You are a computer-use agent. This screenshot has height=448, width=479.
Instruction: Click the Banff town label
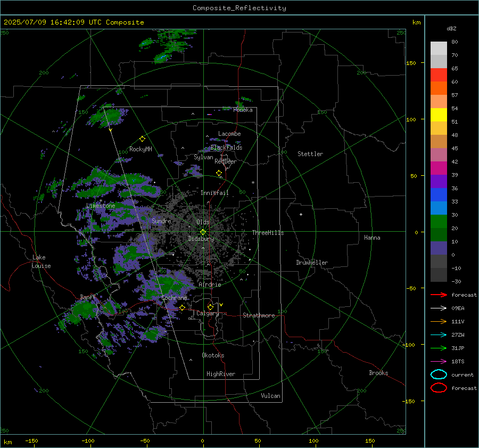tap(88, 297)
